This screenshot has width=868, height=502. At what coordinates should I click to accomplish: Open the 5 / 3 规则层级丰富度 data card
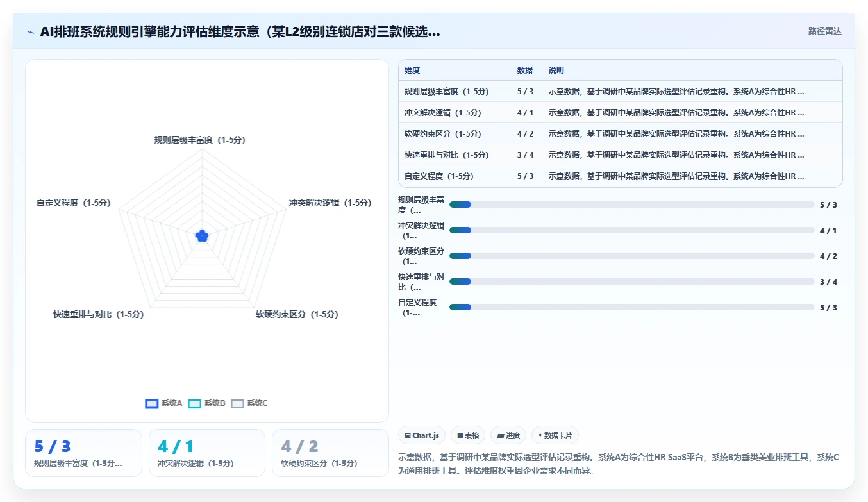click(x=83, y=453)
